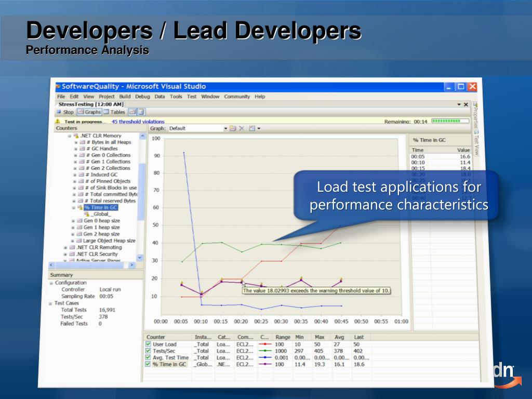Click the green Tests/Sec color swatch
This screenshot has width=532, height=399.
(x=265, y=351)
